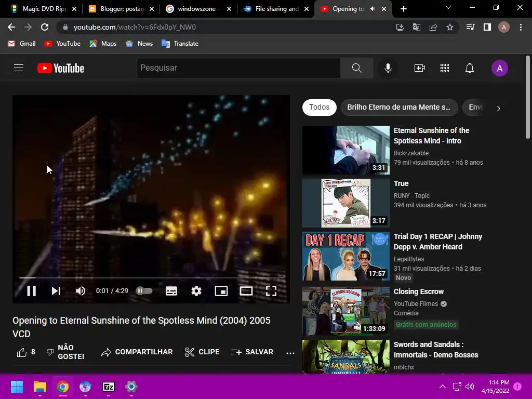Enable the miniplayer mode
The width and height of the screenshot is (532, 399).
[x=221, y=291]
